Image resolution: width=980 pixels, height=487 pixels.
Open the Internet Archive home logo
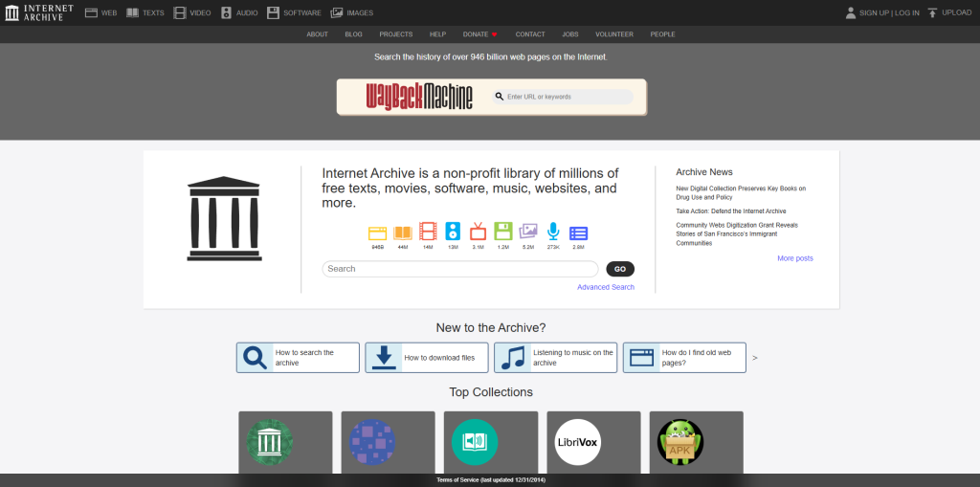tap(38, 12)
